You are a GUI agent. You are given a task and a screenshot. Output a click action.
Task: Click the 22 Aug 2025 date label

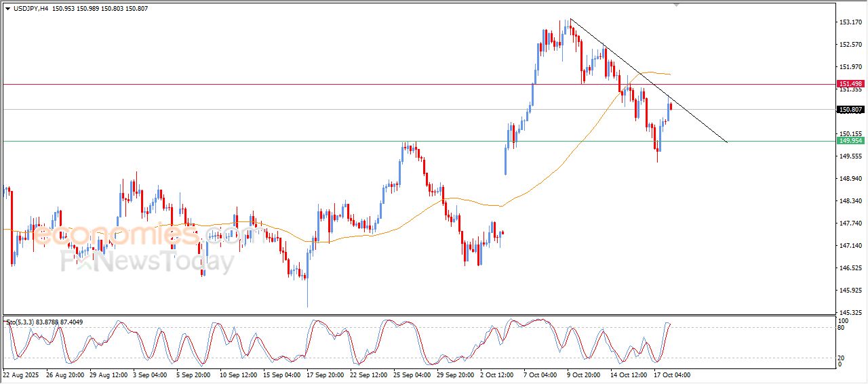click(x=21, y=374)
